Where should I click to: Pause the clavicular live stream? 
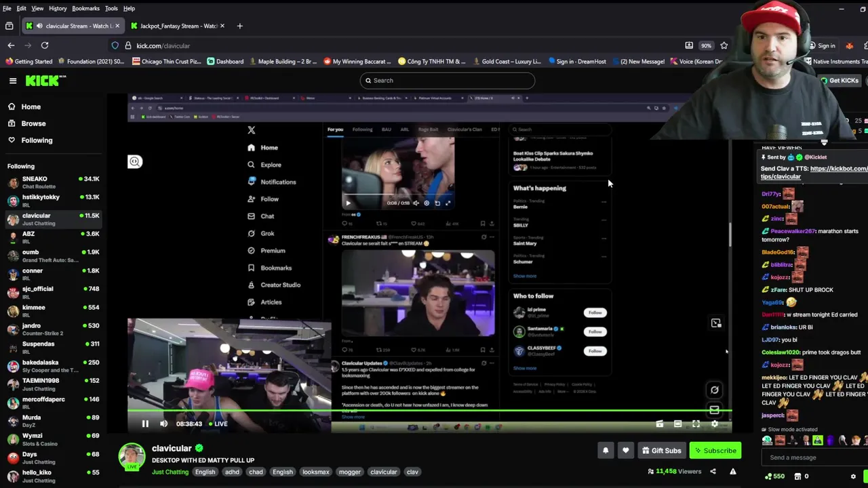pos(145,424)
